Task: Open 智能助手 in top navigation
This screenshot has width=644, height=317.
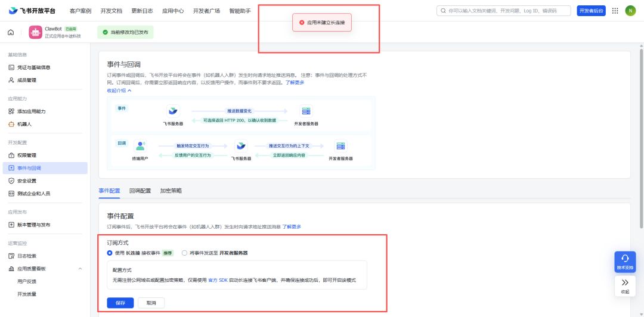Action: [x=240, y=11]
